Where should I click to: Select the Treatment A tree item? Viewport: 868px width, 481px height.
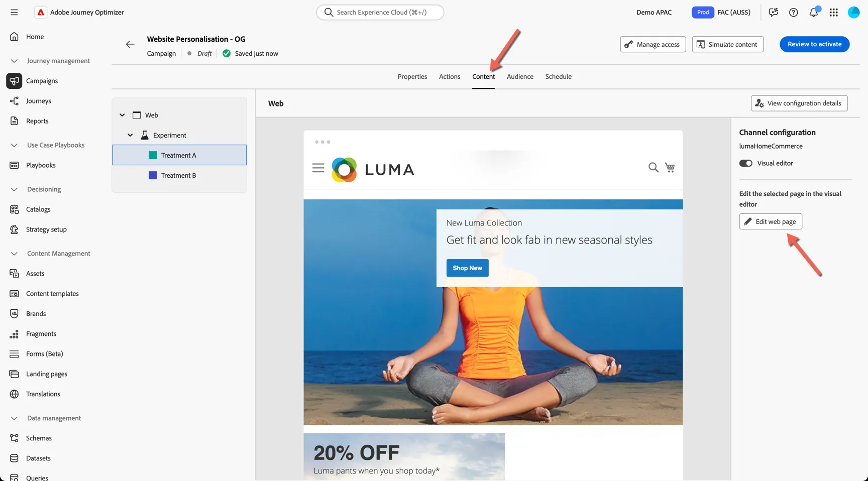coord(179,155)
